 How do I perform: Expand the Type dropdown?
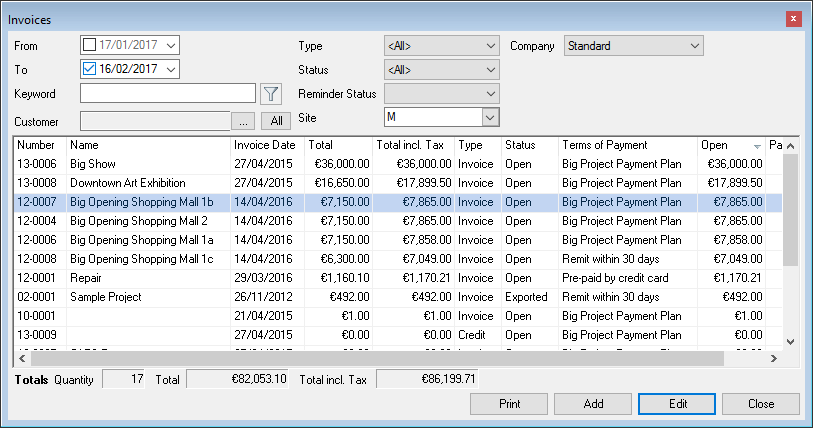click(489, 46)
